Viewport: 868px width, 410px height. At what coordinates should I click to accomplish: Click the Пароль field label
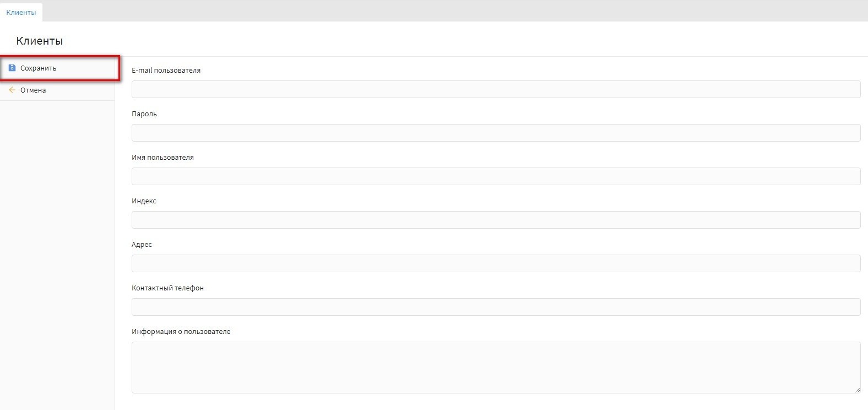[x=144, y=114]
